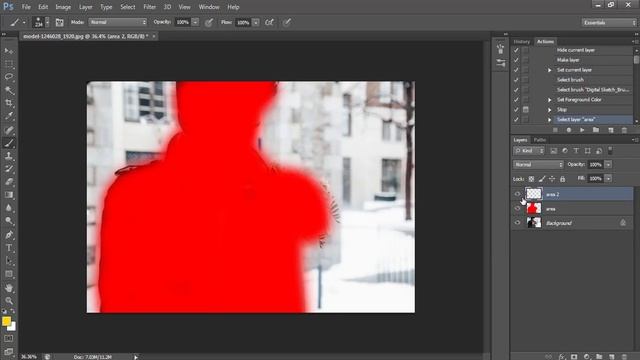
Task: Expand the Stop action step
Action: [x=549, y=110]
